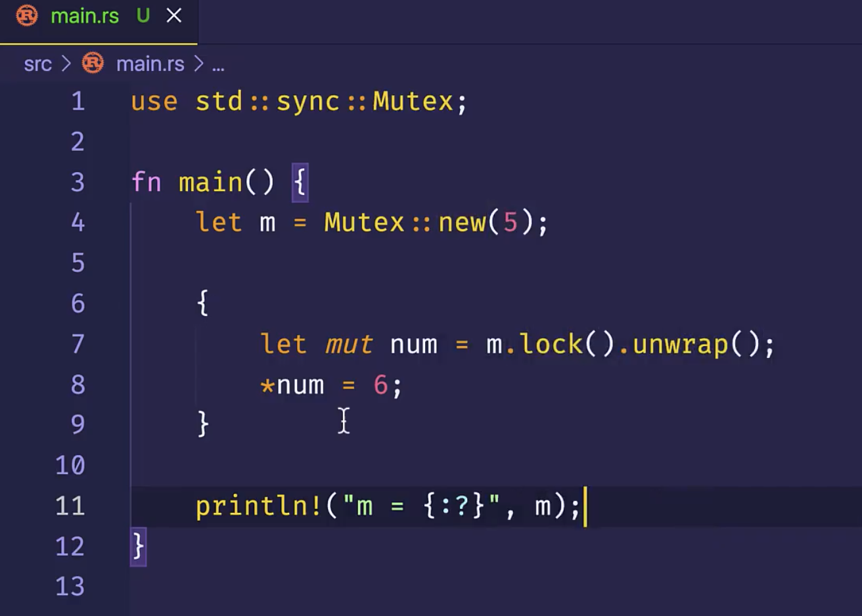Click the highlighted closing brace on line 12
Image resolution: width=862 pixels, height=616 pixels.
138,546
